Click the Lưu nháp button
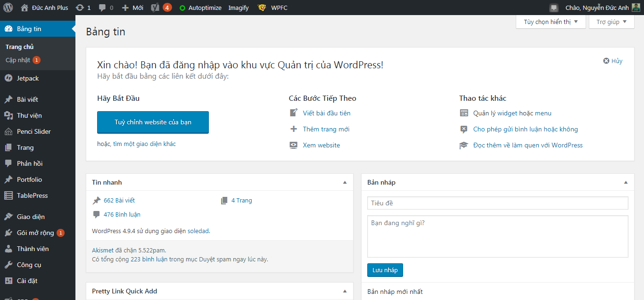The image size is (644, 300). tap(385, 270)
